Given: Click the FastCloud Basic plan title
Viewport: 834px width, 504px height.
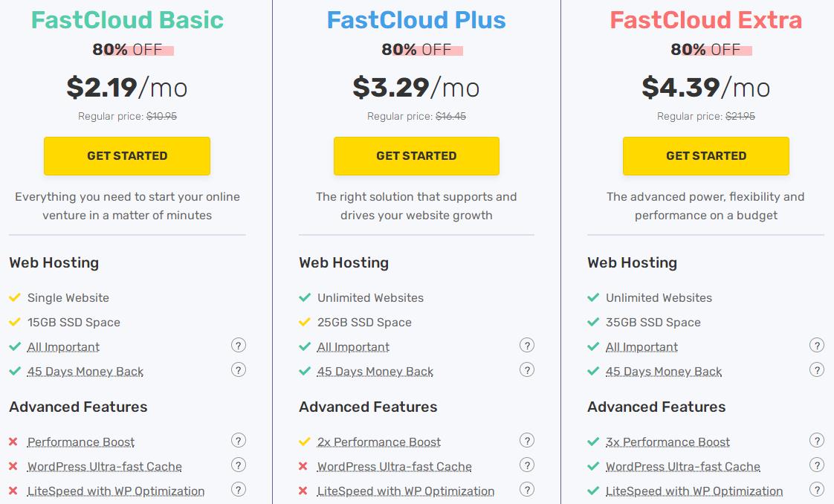Looking at the screenshot, I should point(127,20).
